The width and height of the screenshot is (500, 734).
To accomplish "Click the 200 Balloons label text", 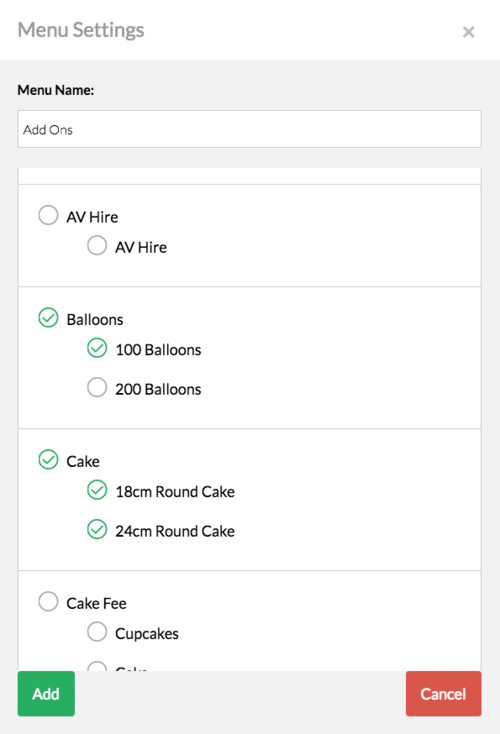I will [158, 389].
